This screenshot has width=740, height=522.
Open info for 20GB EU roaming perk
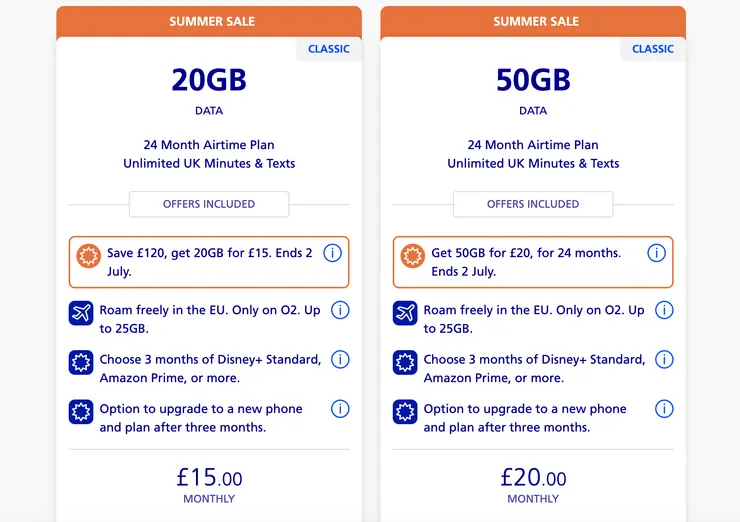(340, 310)
